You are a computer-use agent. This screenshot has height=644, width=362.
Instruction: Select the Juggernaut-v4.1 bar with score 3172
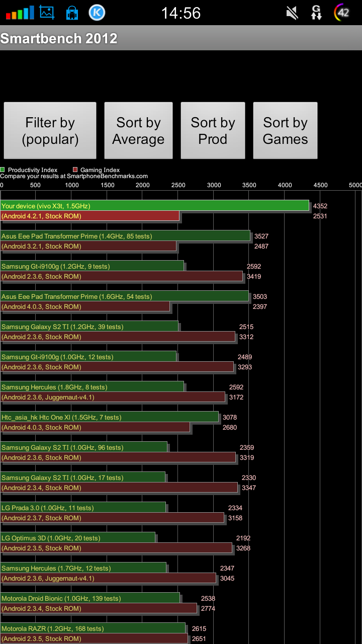(113, 397)
